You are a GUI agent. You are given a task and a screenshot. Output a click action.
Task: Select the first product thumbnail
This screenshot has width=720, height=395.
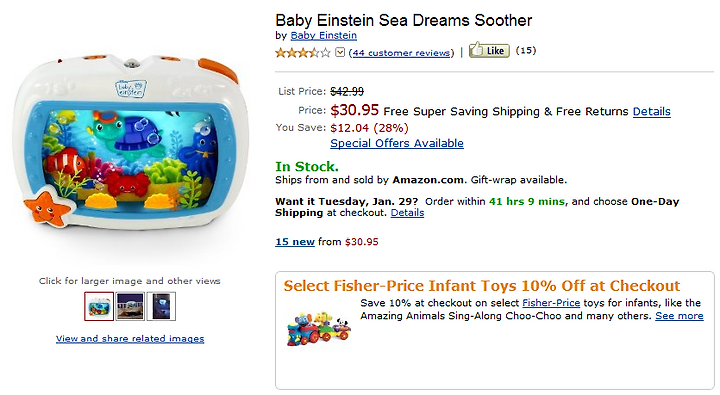[x=99, y=306]
